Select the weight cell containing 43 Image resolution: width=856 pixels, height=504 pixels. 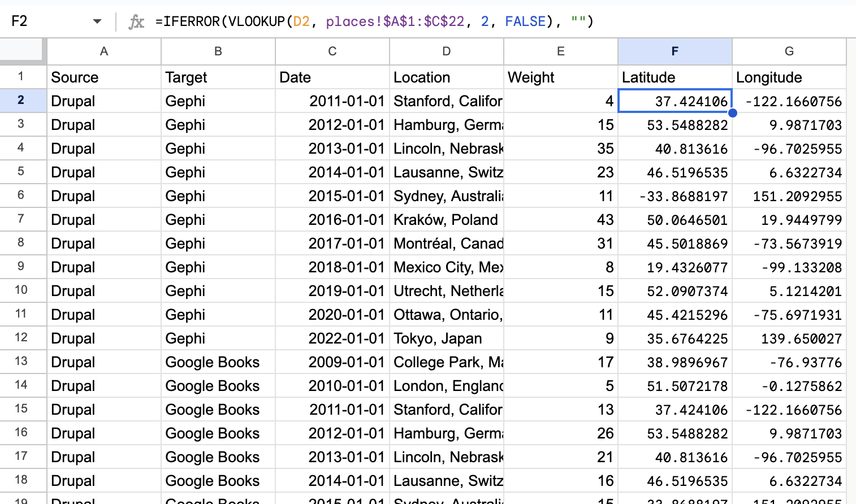[560, 220]
